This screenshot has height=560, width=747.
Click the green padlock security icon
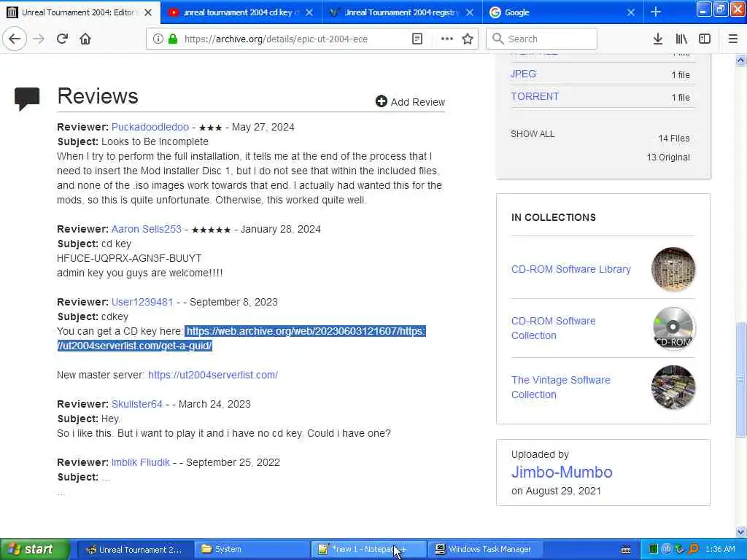pyautogui.click(x=172, y=39)
